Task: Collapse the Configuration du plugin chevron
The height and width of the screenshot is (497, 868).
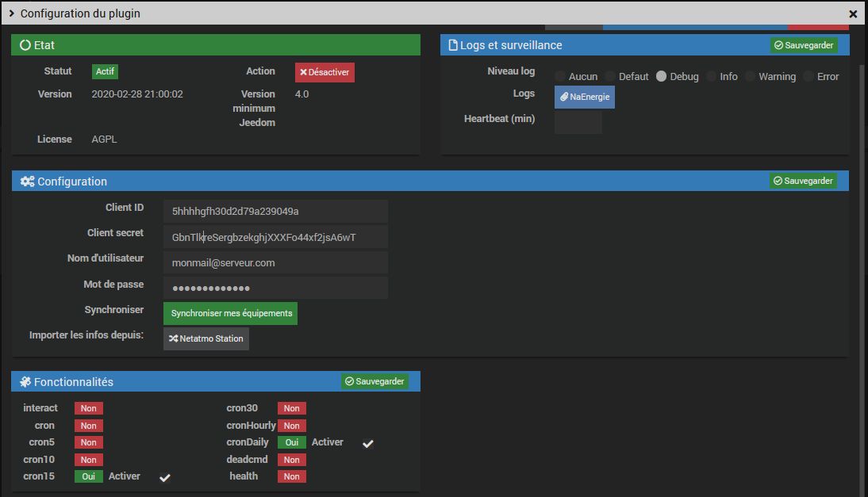Action: tap(12, 13)
